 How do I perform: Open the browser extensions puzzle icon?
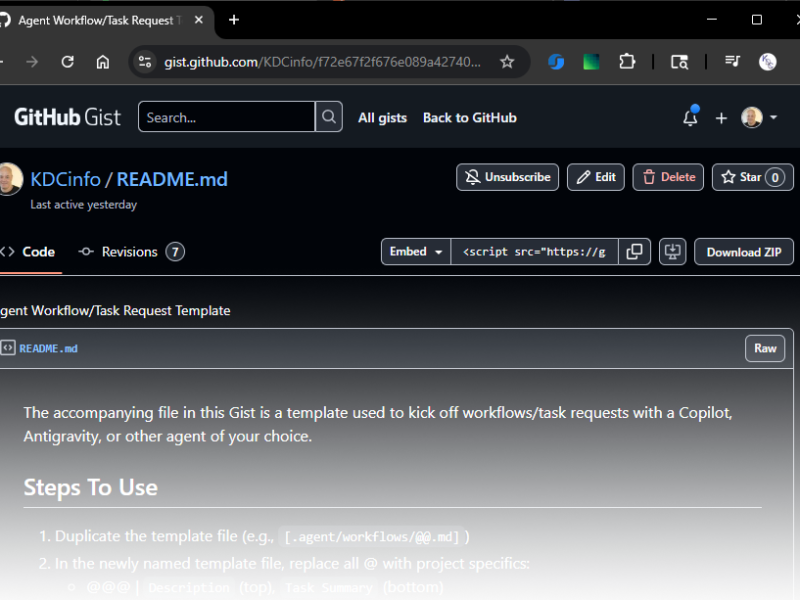pyautogui.click(x=627, y=61)
